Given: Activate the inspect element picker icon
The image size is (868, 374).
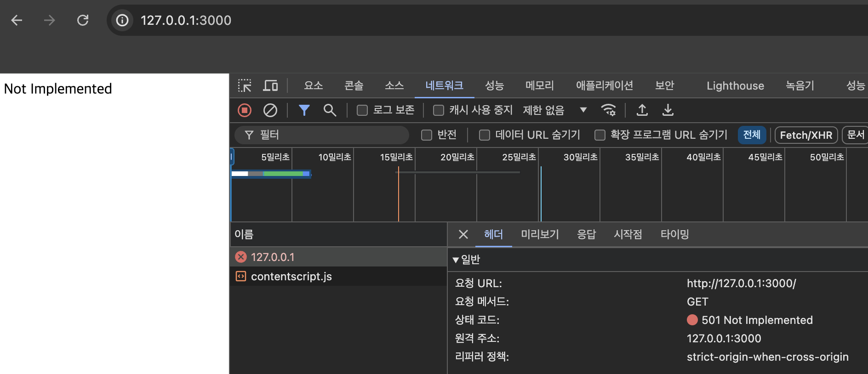Looking at the screenshot, I should click(245, 85).
